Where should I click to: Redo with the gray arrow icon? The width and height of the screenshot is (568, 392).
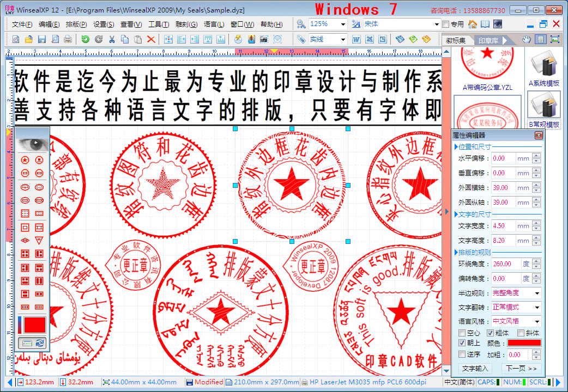tap(99, 39)
